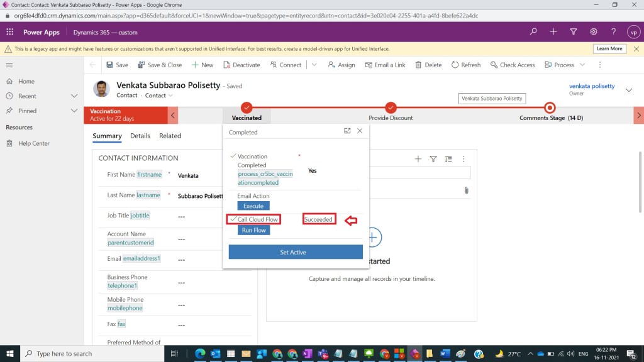
Task: Open the Power Apps app launcher waffle
Action: coord(10,32)
